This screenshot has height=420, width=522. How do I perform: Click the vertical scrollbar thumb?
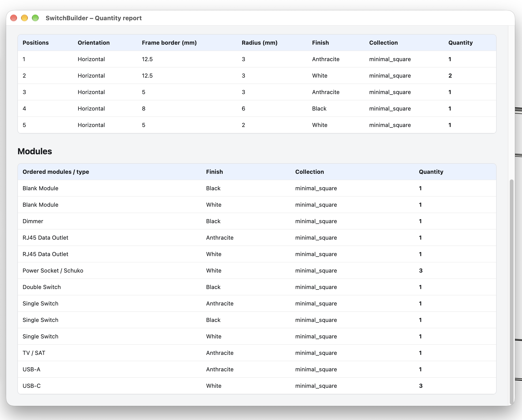pyautogui.click(x=511, y=292)
